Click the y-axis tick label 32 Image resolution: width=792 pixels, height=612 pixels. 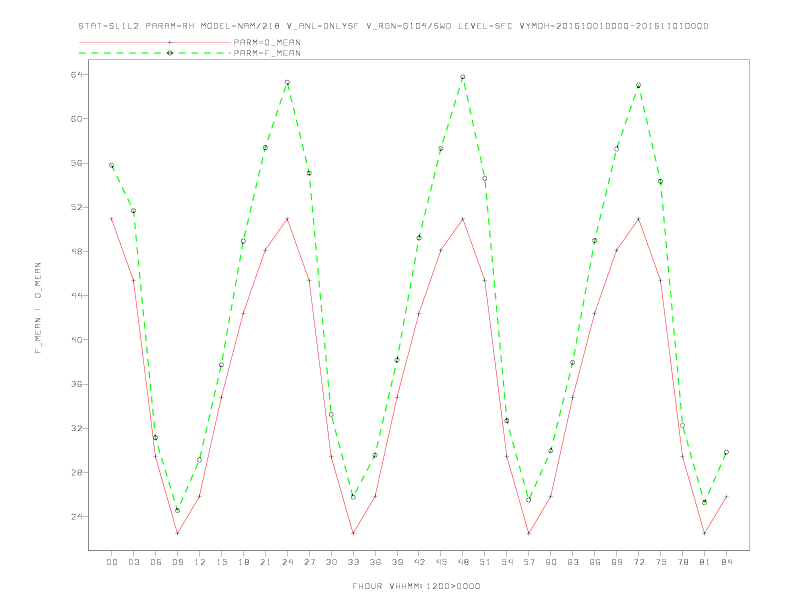point(76,428)
